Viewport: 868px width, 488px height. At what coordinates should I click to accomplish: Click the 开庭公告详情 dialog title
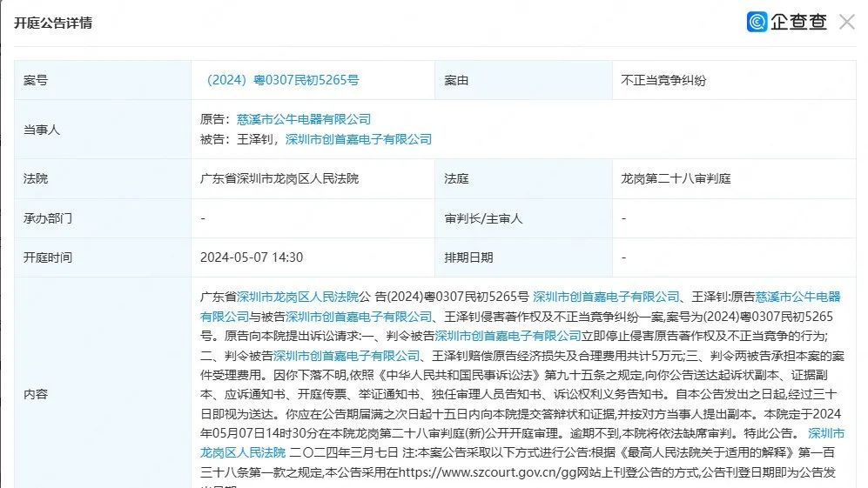53,23
